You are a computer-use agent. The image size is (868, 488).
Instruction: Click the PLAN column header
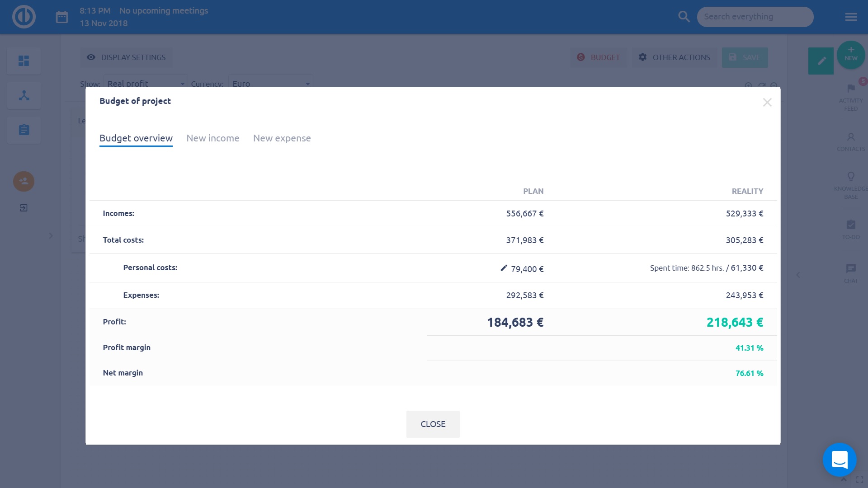pos(533,191)
